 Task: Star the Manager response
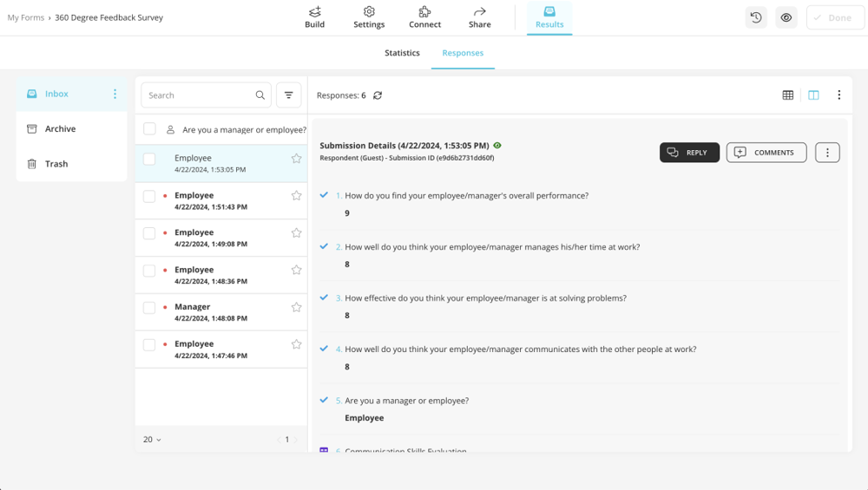point(296,307)
